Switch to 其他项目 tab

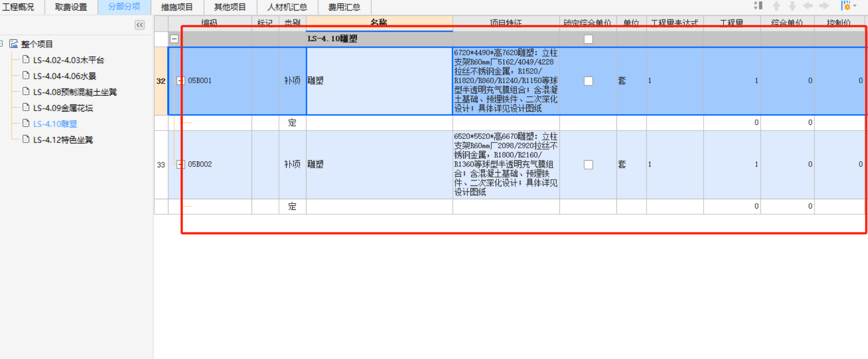(x=230, y=7)
